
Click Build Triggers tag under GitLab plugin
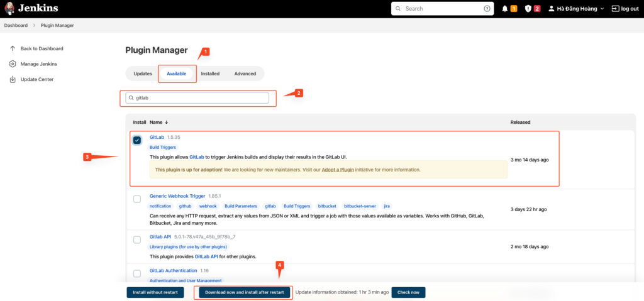(164, 147)
